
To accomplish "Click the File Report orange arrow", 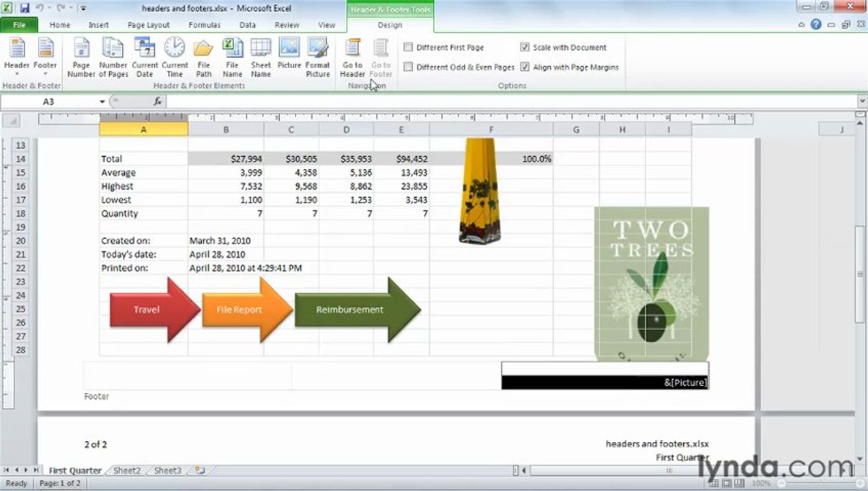I will click(x=247, y=310).
